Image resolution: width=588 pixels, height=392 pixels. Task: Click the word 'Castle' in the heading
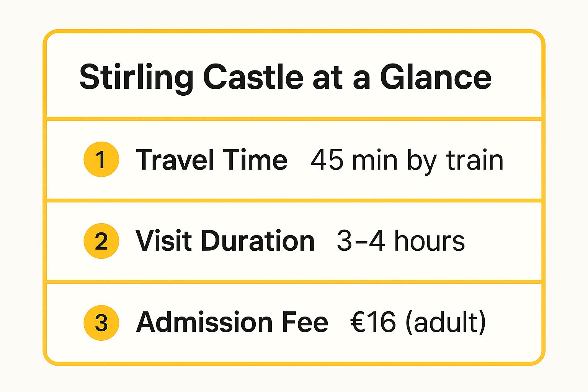point(253,77)
